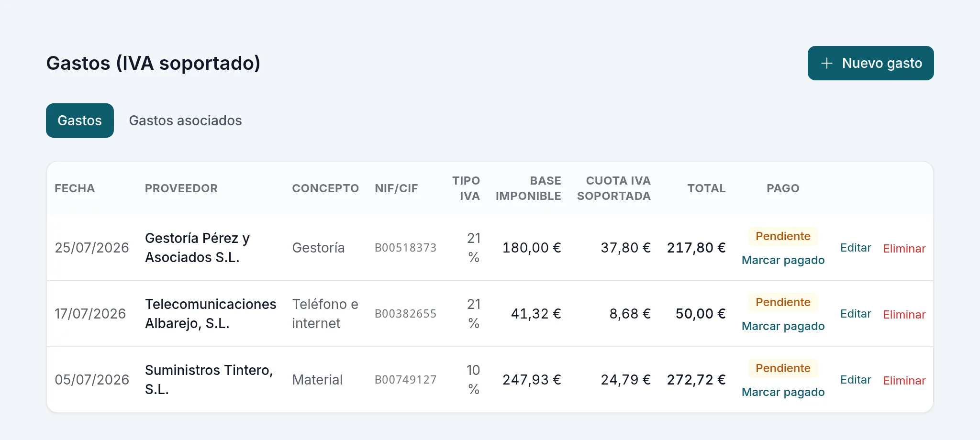
Task: Click the TOTAL column header
Action: (706, 188)
